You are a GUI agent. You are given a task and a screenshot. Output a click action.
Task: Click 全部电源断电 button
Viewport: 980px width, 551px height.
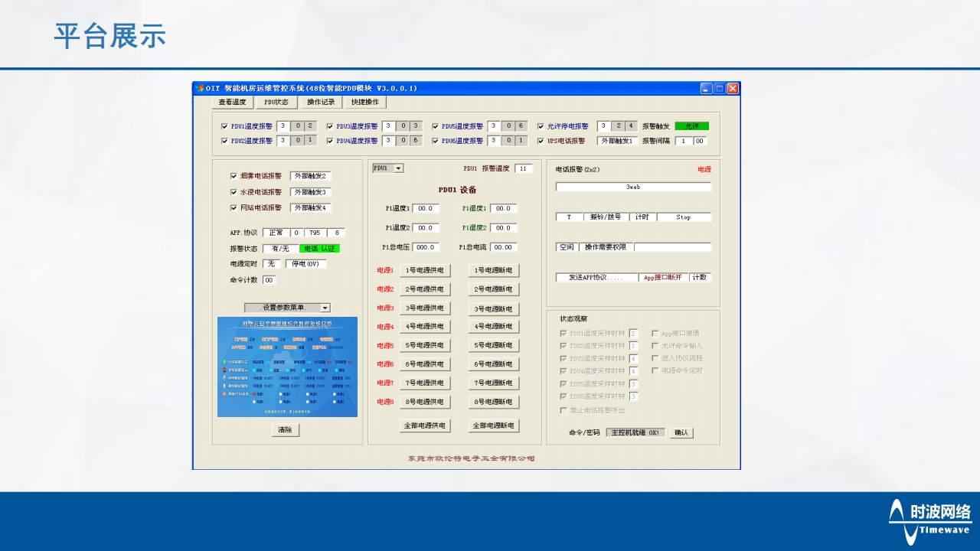coord(493,425)
